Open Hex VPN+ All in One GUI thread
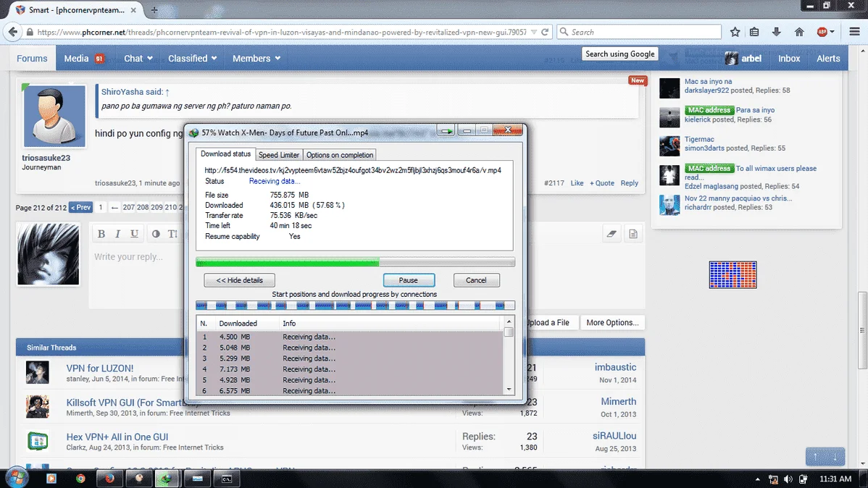Image resolution: width=868 pixels, height=488 pixels. click(x=117, y=437)
